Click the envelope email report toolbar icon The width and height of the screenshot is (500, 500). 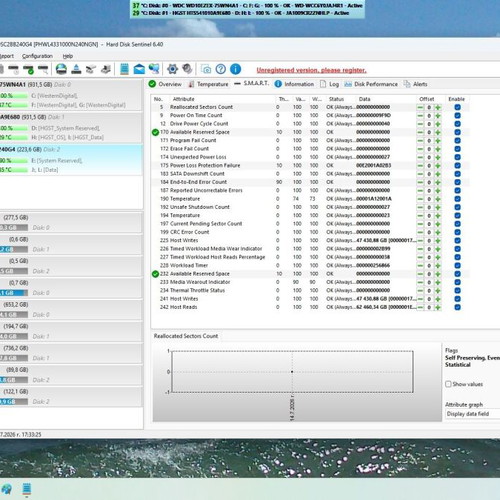(x=139, y=69)
